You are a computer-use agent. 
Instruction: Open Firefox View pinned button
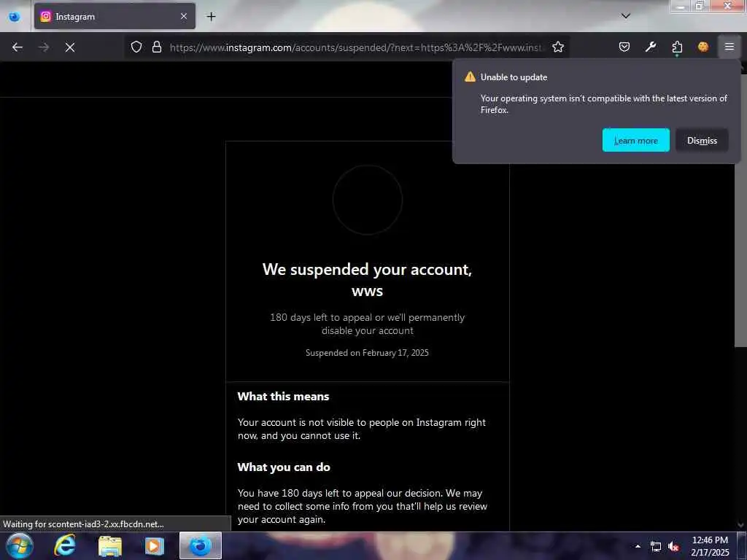15,17
